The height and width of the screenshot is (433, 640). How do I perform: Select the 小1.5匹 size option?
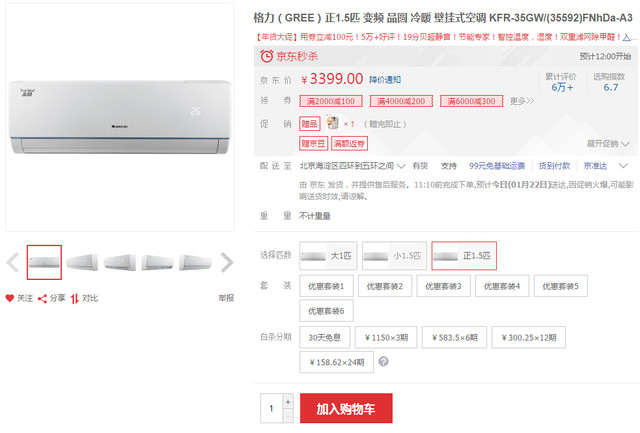tap(392, 256)
